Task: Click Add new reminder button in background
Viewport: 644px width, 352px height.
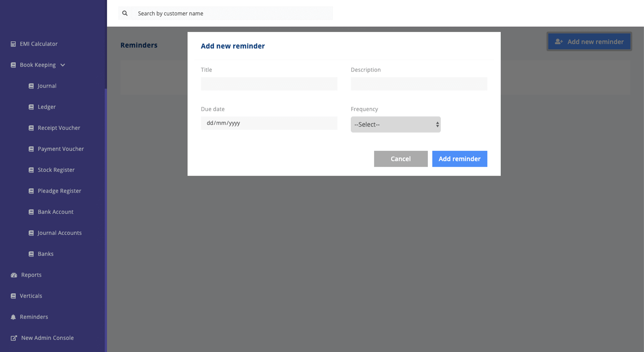Action: (x=589, y=42)
